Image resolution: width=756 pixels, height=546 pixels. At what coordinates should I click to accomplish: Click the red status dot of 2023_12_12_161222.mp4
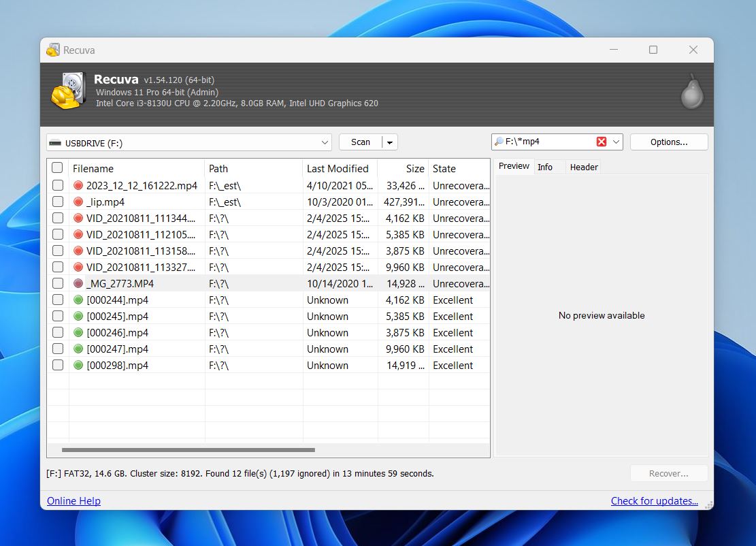pos(78,186)
